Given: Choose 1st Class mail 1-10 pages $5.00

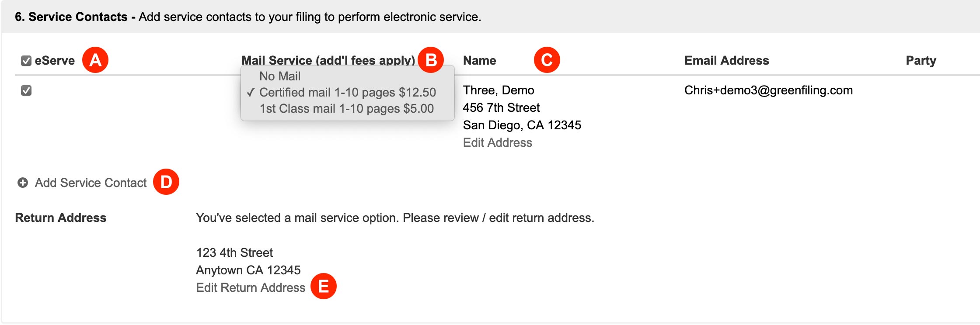Looking at the screenshot, I should [348, 108].
